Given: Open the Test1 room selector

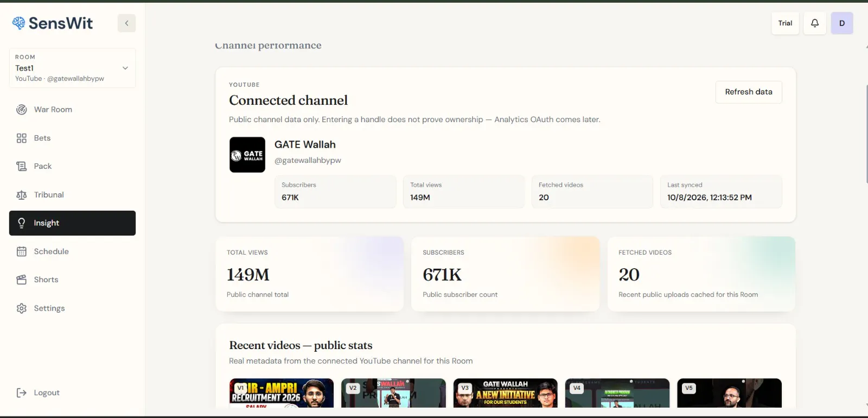Looking at the screenshot, I should pos(72,68).
